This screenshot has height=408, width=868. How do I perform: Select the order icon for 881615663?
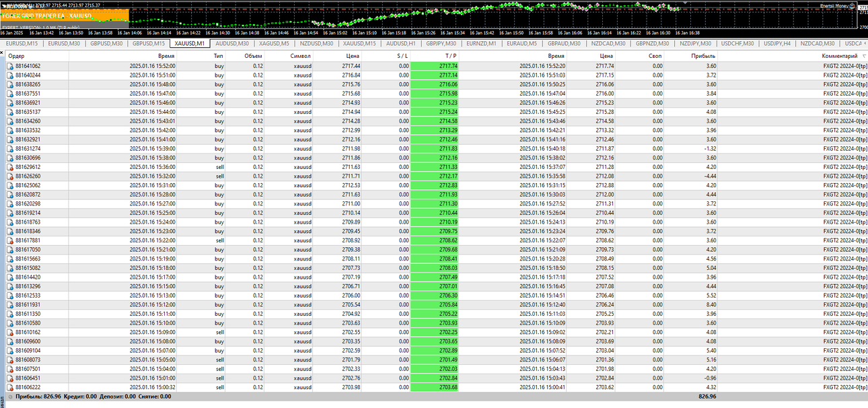point(10,258)
